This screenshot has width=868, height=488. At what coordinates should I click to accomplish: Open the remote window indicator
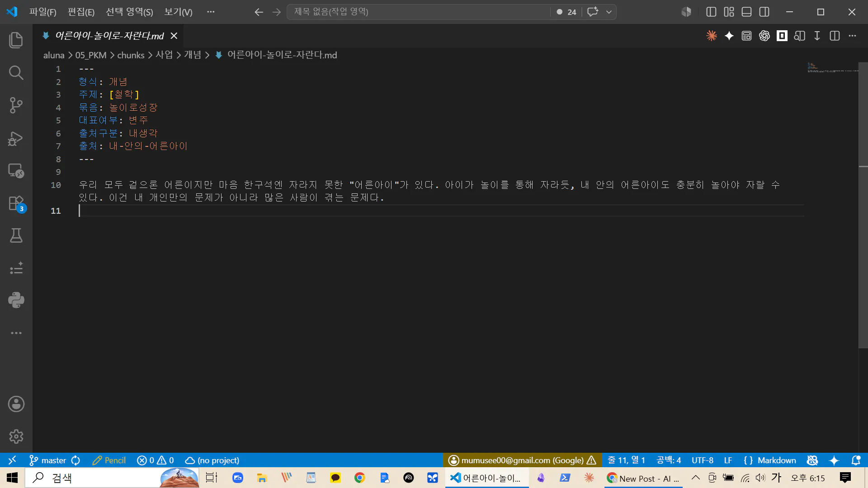click(12, 460)
